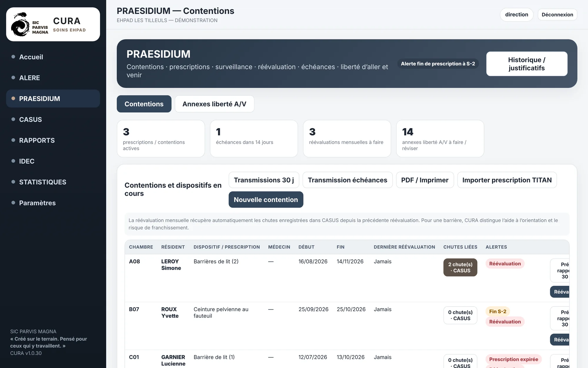588x368 pixels.
Task: Click the Sic Parvis Magna logo
Action: coord(29,24)
